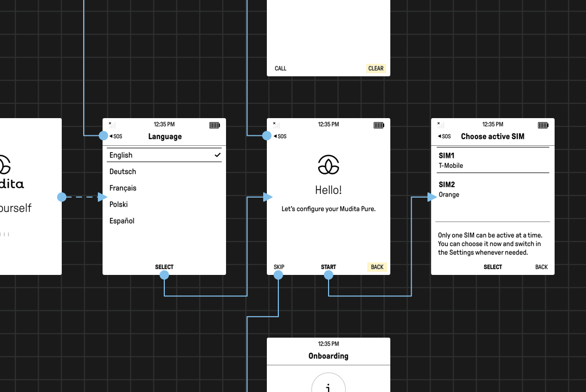586x392 pixels.
Task: Click battery icon on Language screen
Action: [215, 125]
